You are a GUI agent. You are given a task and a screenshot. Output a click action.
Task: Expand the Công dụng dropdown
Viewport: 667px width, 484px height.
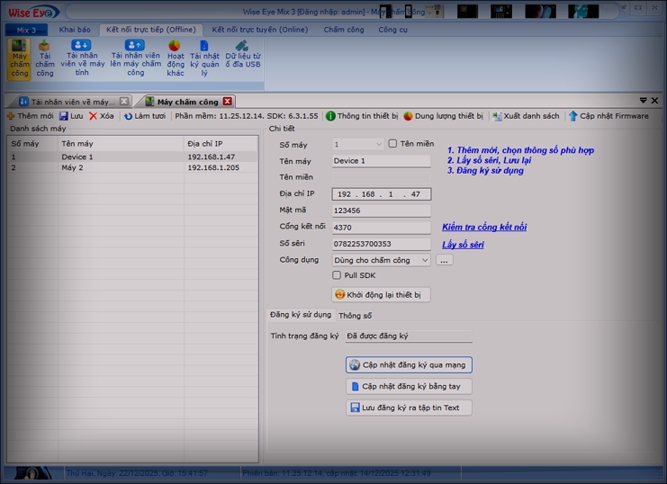[424, 260]
